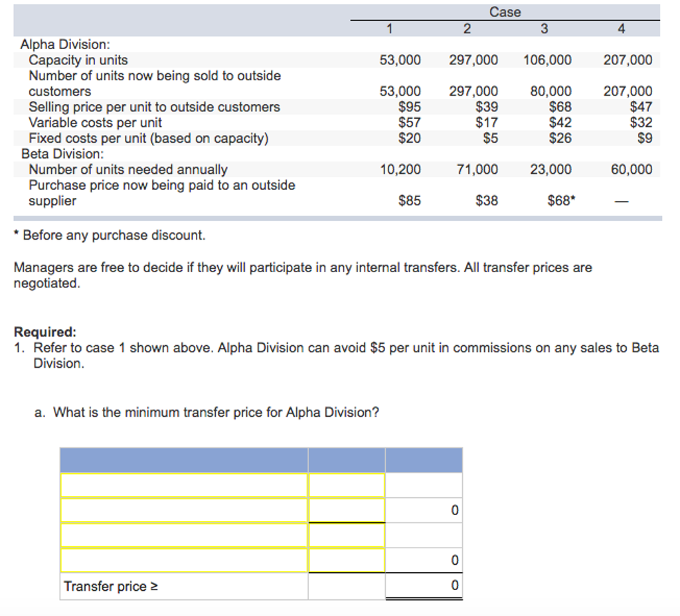Select variable cost $17
This screenshot has width=680, height=616.
click(x=487, y=123)
